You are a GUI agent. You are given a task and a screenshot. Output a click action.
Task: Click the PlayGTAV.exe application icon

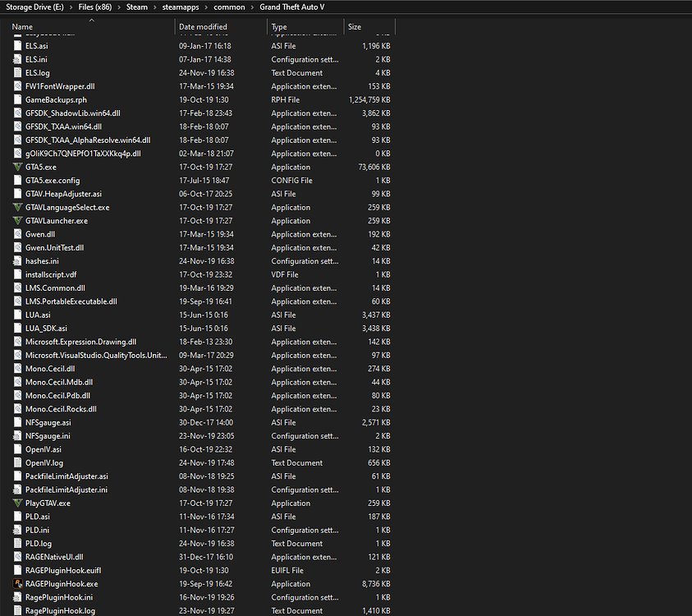pyautogui.click(x=18, y=503)
